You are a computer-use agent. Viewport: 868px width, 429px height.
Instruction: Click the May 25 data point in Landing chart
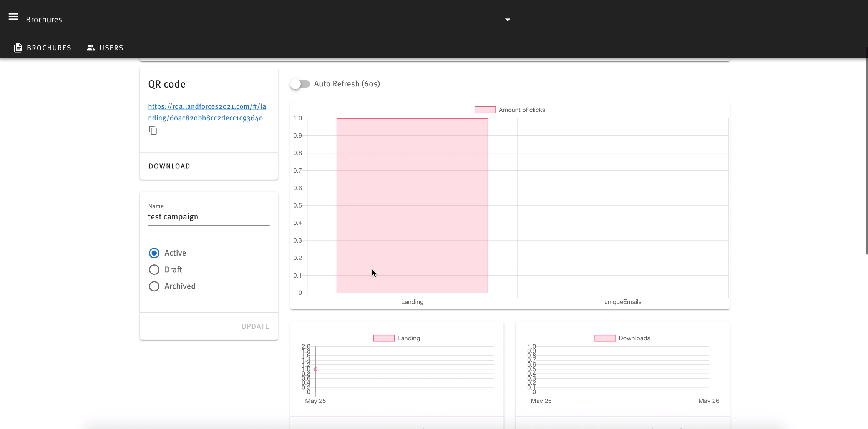pos(315,369)
